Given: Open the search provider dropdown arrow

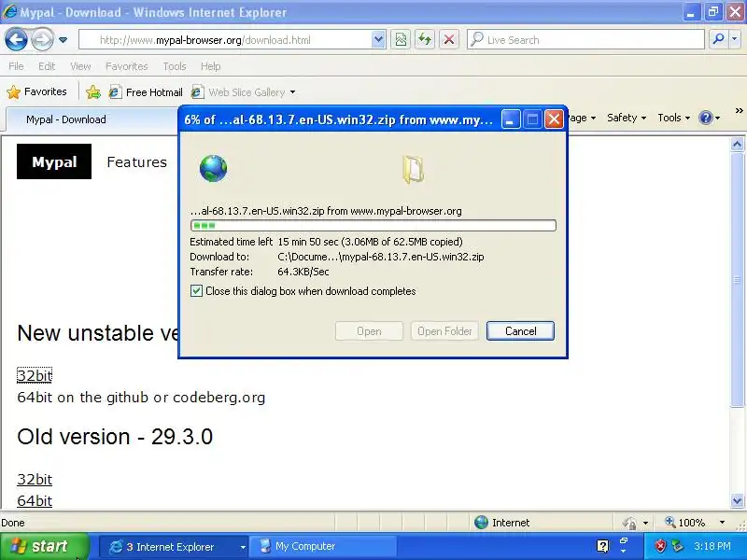Looking at the screenshot, I should point(735,40).
